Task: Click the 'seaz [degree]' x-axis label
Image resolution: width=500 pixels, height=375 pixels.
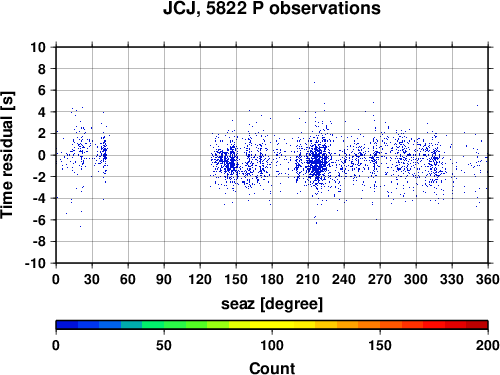Action: 272,304
